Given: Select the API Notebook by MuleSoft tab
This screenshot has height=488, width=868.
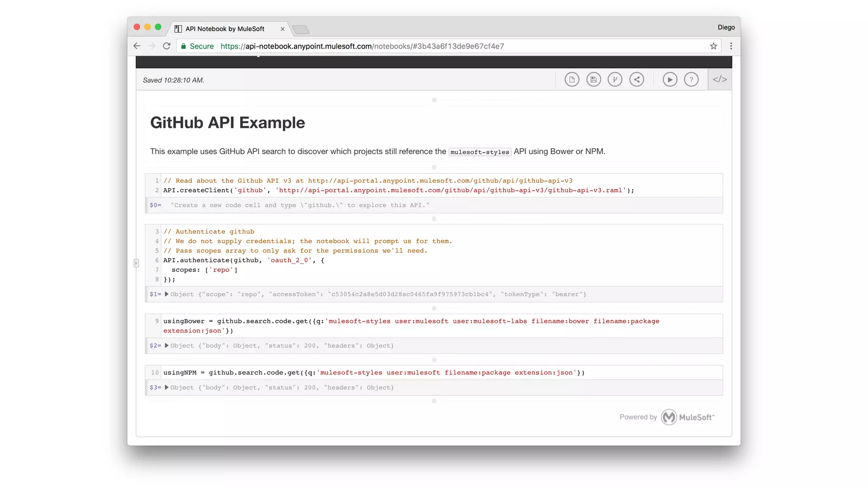Looking at the screenshot, I should pyautogui.click(x=225, y=29).
